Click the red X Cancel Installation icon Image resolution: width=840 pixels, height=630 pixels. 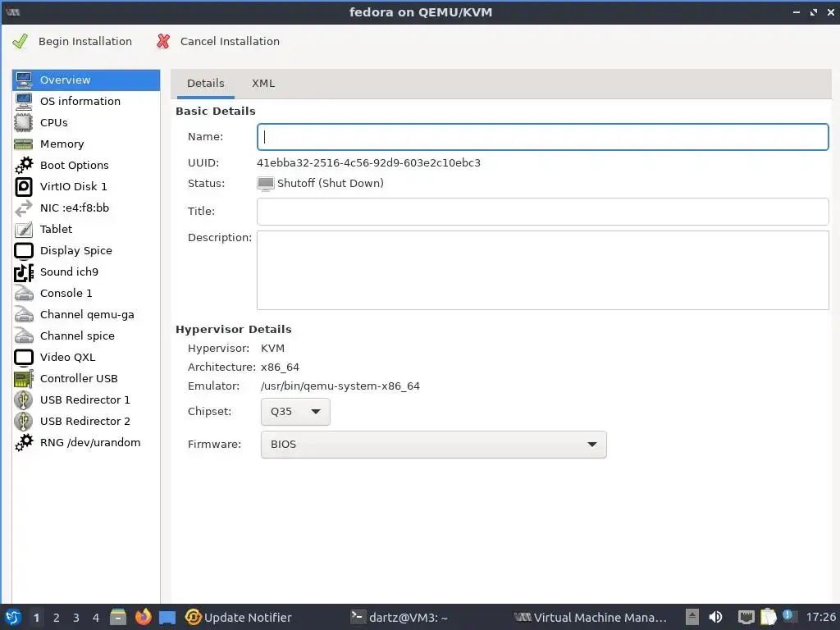[x=163, y=41]
